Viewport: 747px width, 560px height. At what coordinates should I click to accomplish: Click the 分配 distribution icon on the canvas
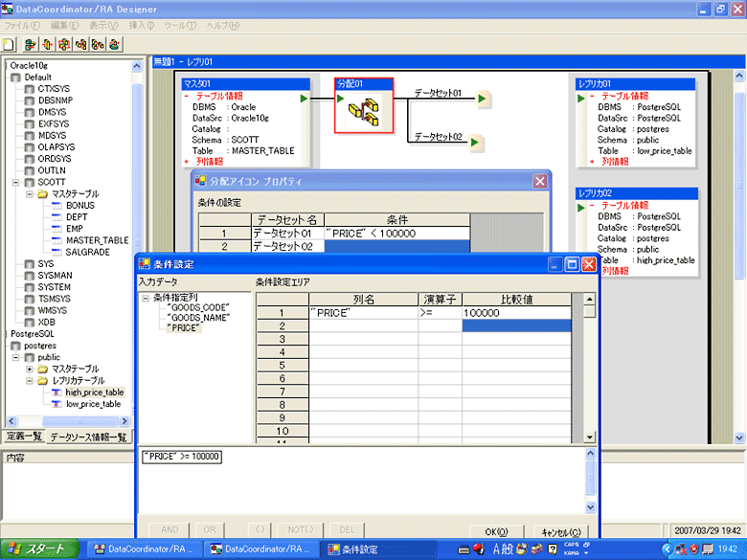(363, 112)
